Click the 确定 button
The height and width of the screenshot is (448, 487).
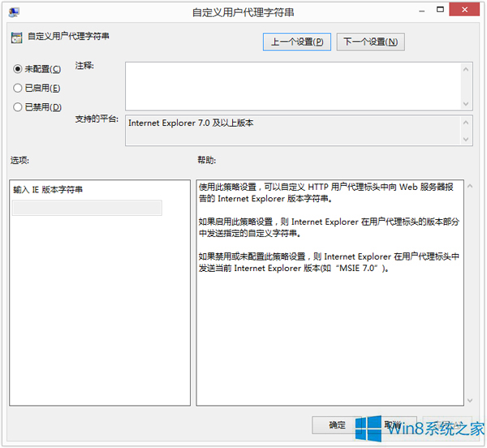click(x=337, y=425)
